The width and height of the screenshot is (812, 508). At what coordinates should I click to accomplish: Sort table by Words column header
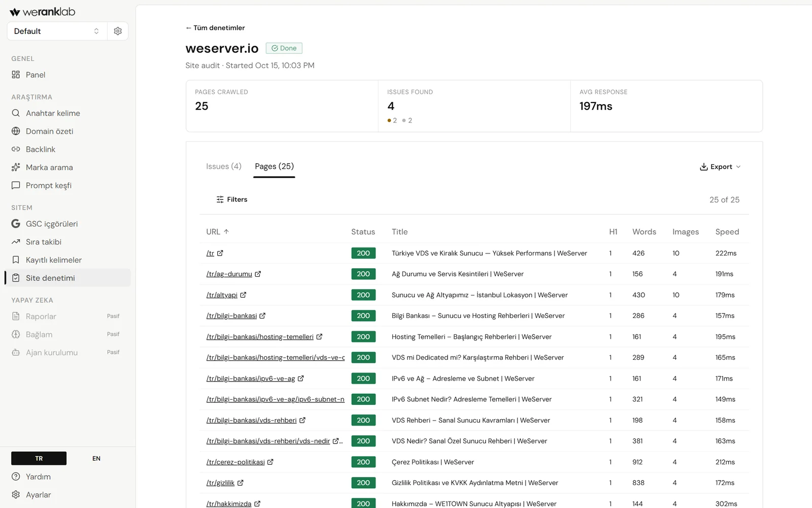(644, 232)
